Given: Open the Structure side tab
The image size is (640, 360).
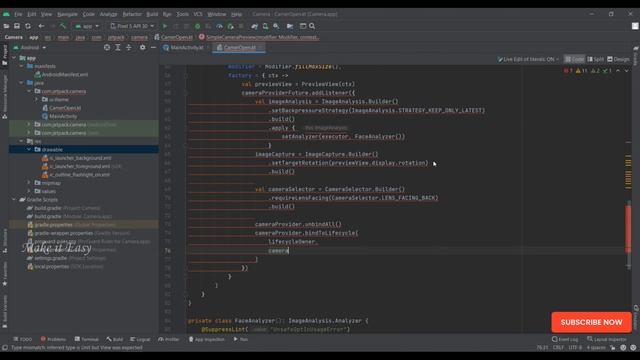Looking at the screenshot, I should point(4,241).
